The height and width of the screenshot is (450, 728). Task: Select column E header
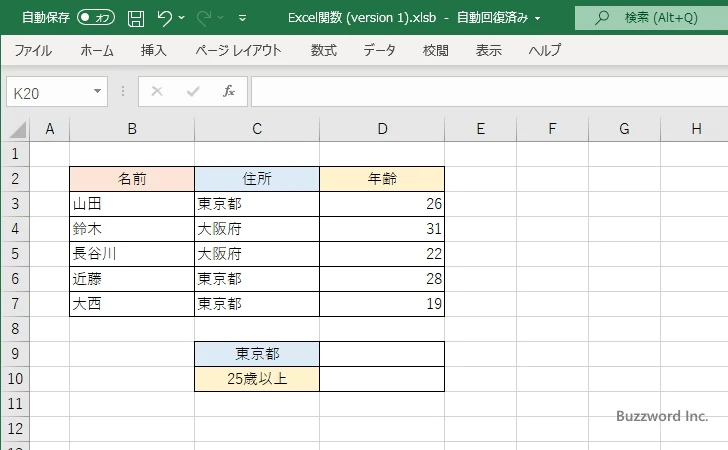pyautogui.click(x=481, y=129)
